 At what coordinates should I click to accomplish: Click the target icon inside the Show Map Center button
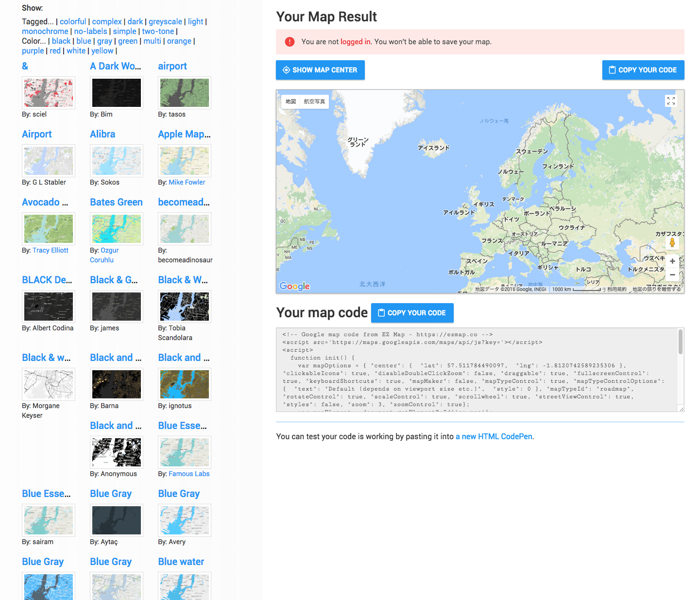coord(286,70)
